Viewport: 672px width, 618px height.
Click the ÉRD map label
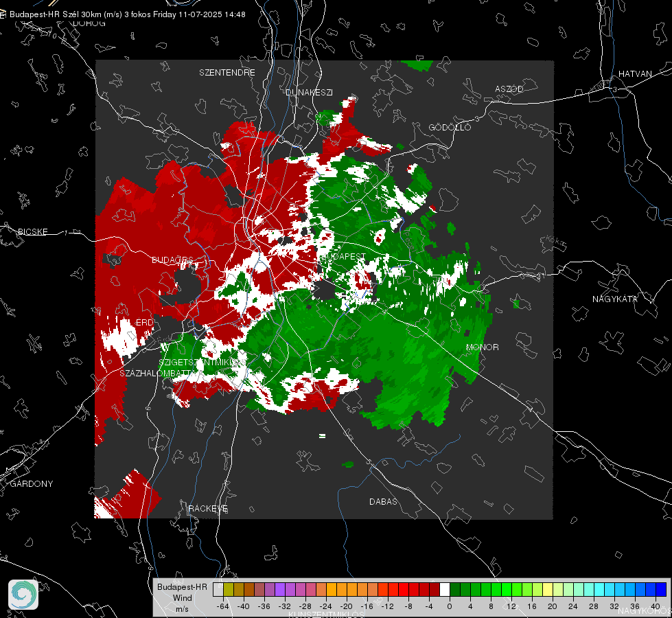144,323
